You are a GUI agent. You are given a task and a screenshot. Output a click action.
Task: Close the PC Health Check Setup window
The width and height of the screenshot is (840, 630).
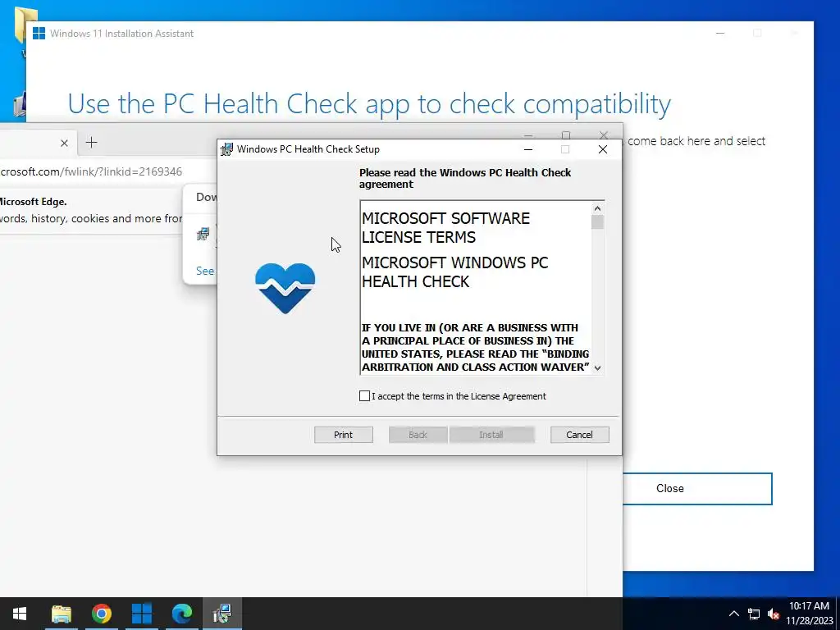click(x=603, y=149)
